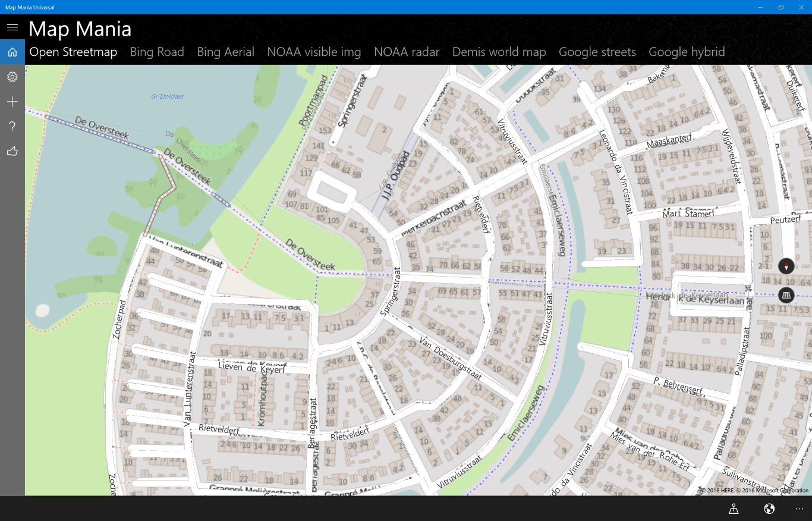The height and width of the screenshot is (521, 812).
Task: Click the Gr Emiclaer lake label
Action: pyautogui.click(x=168, y=96)
